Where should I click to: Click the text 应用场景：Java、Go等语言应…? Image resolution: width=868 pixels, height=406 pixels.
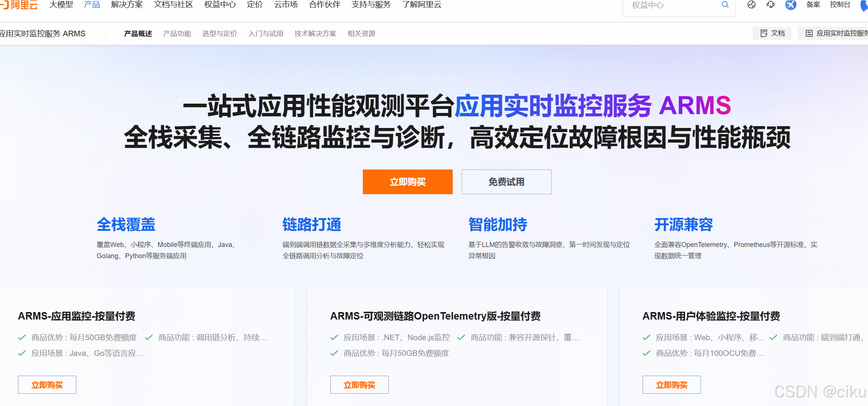[87, 353]
